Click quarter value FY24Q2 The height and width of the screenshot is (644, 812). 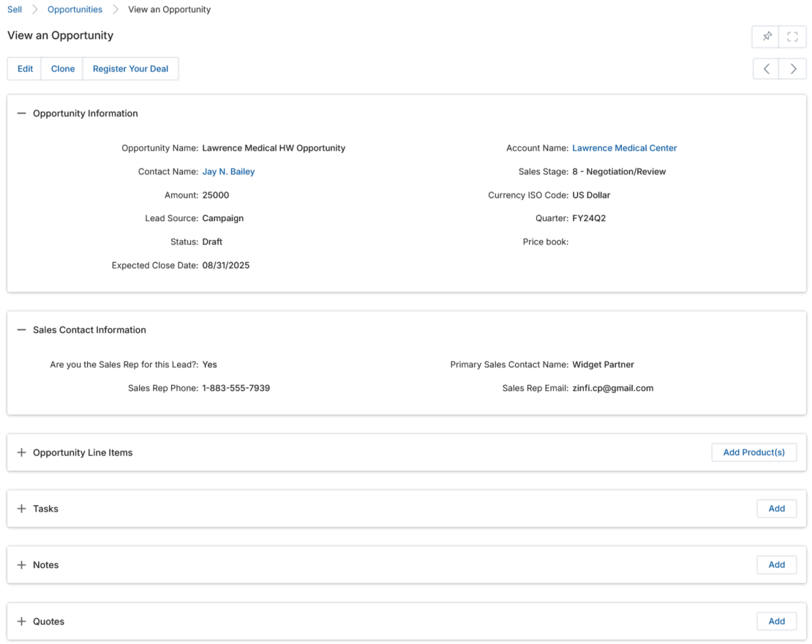589,218
